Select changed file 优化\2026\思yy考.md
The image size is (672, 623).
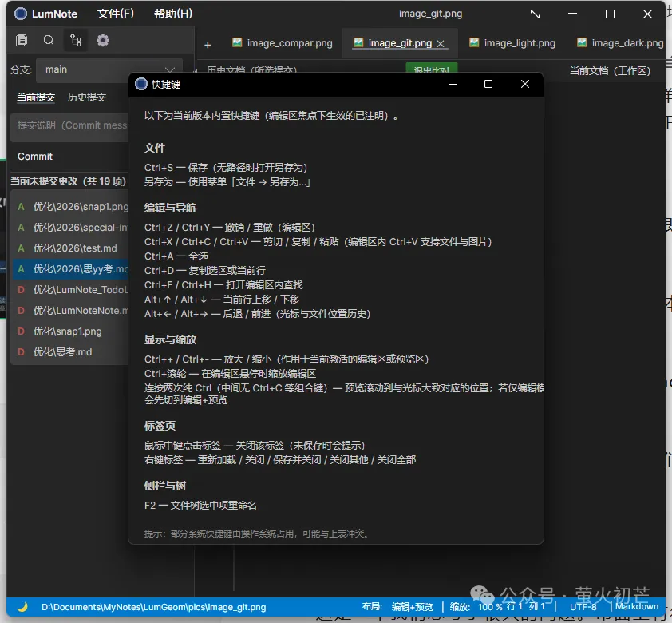(71, 269)
